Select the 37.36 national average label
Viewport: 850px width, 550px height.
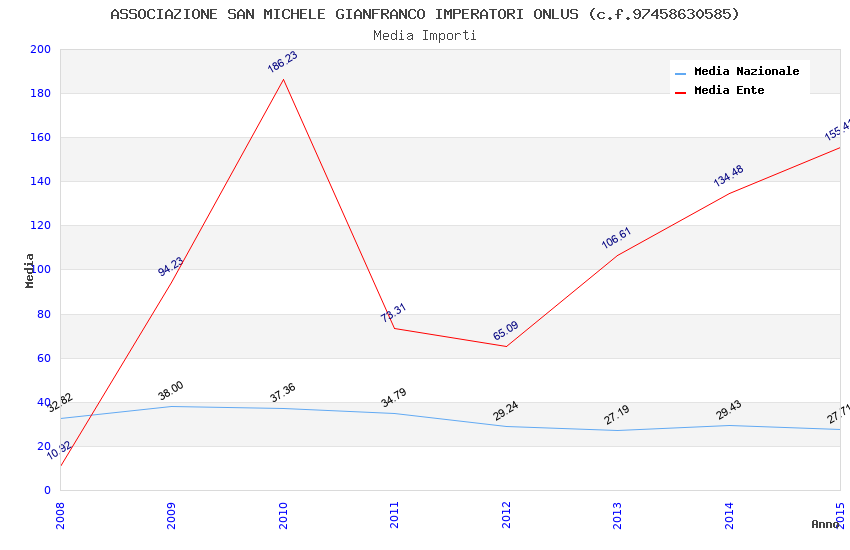pyautogui.click(x=282, y=392)
